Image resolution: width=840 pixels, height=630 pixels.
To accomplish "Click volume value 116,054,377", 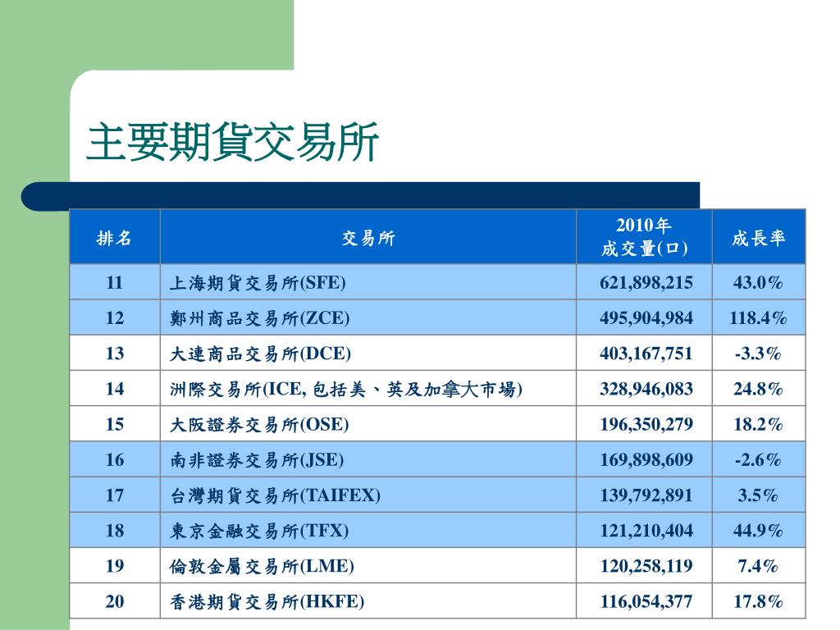I will pos(646,600).
